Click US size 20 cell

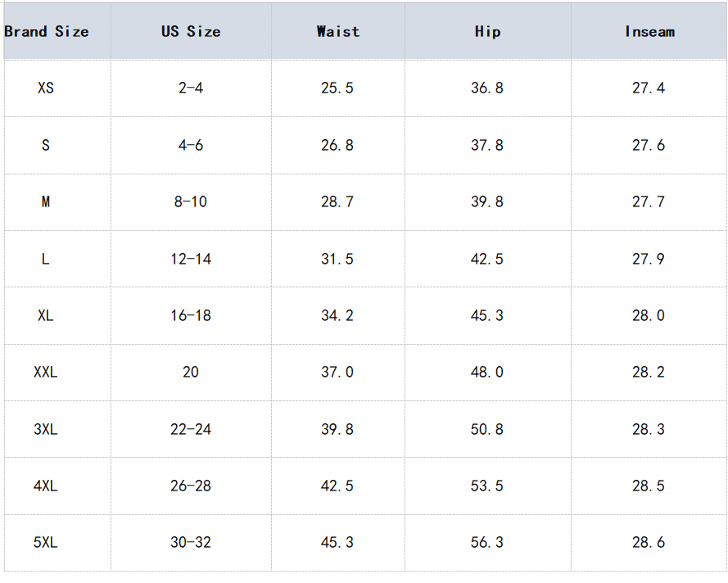(191, 372)
